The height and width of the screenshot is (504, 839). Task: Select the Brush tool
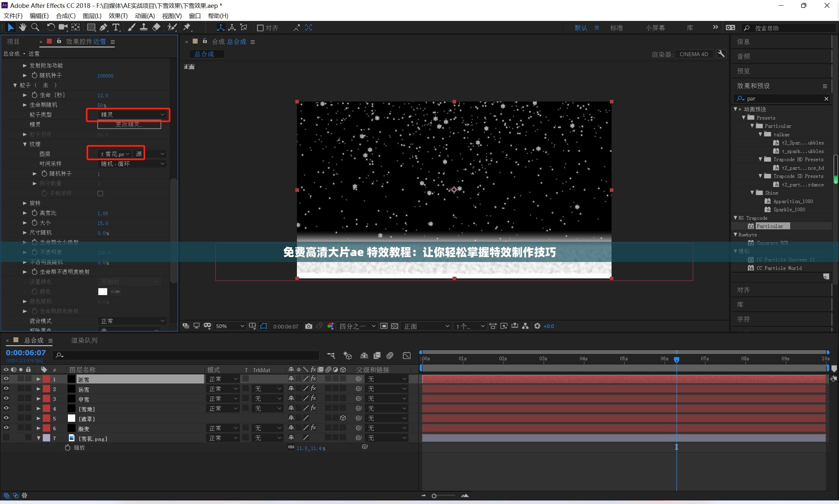131,28
